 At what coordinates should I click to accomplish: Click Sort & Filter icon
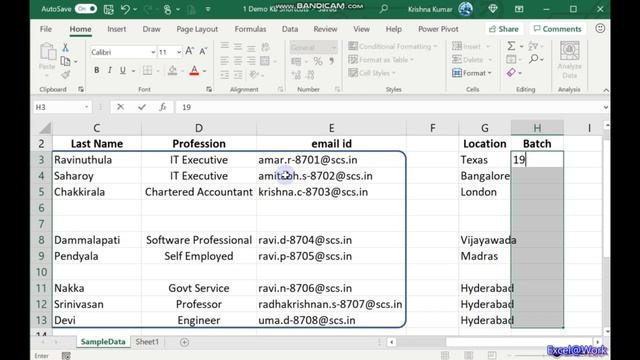533,46
